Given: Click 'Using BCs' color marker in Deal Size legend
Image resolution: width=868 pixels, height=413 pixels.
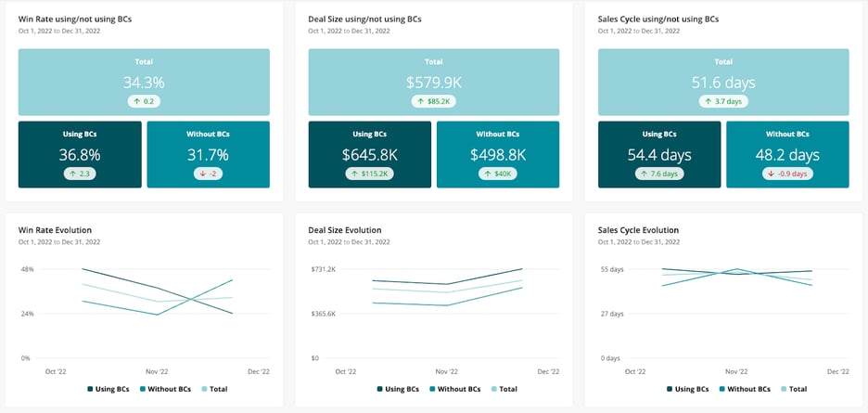Looking at the screenshot, I should tap(379, 389).
